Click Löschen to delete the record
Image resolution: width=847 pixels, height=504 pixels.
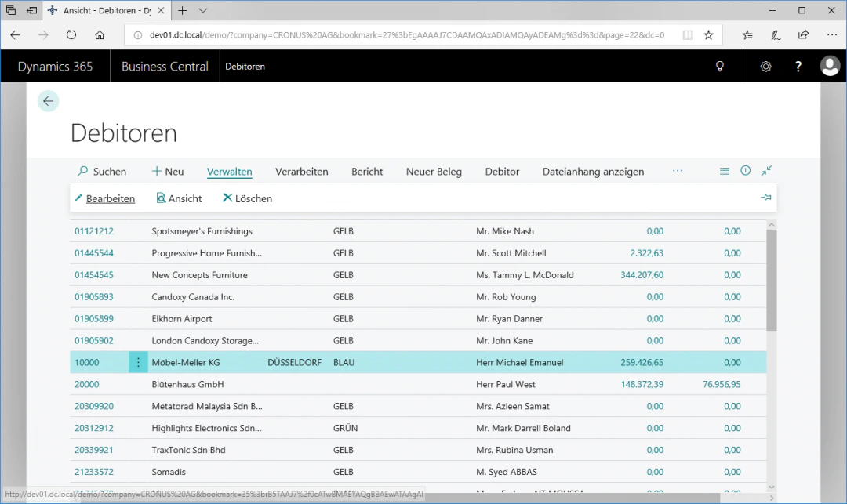click(247, 198)
